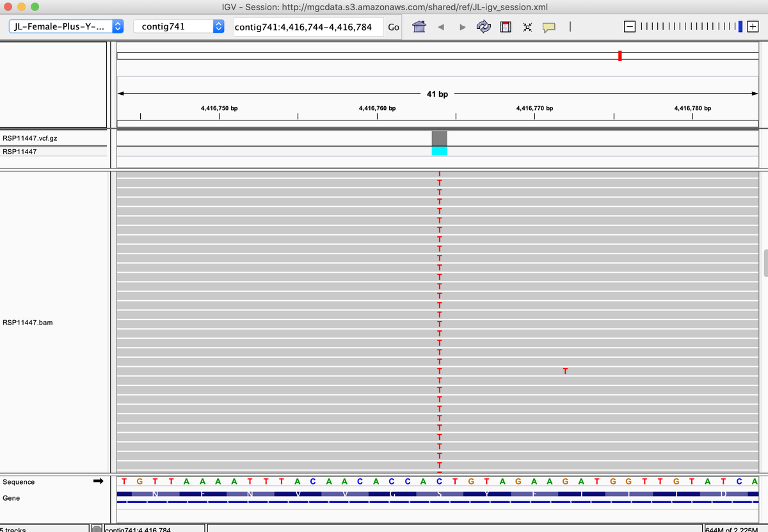
Task: Select the RSP11447 sample track name
Action: (20, 152)
